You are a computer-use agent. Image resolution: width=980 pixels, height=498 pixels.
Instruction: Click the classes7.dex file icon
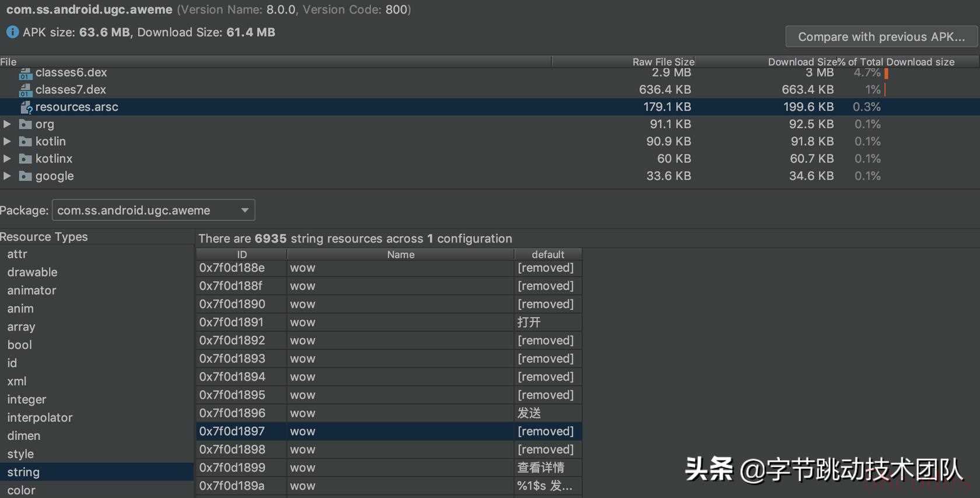(24, 90)
